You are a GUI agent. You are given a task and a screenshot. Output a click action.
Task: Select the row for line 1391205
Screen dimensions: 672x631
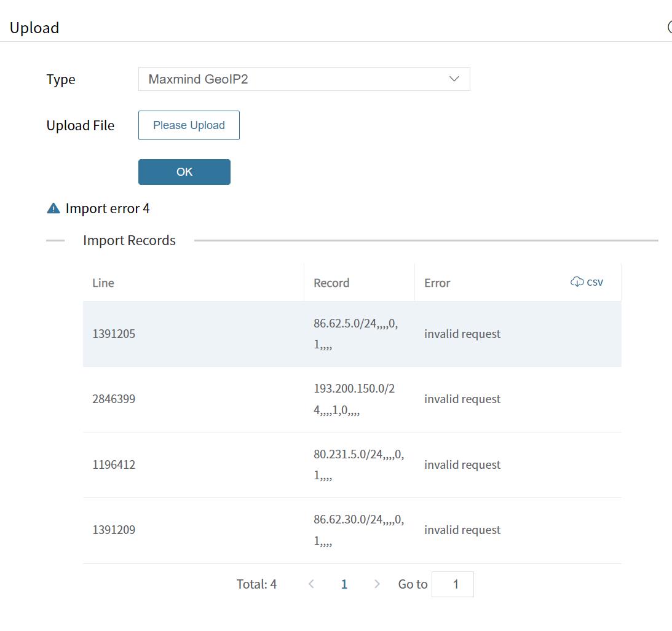click(114, 334)
